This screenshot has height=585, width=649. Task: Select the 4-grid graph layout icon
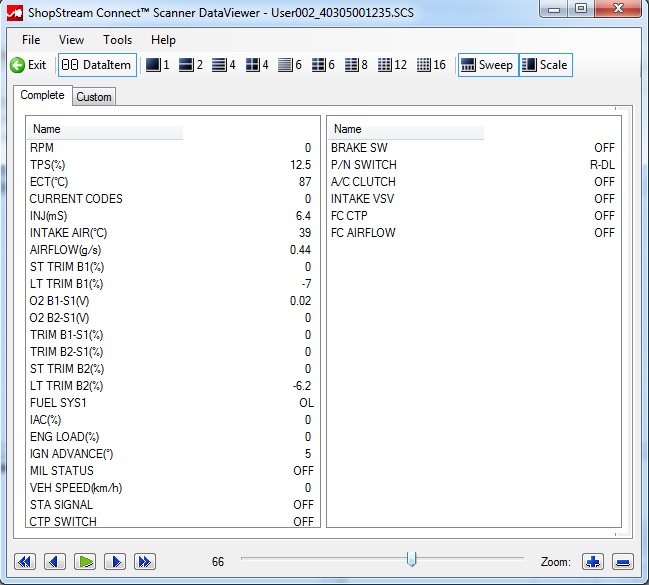257,65
